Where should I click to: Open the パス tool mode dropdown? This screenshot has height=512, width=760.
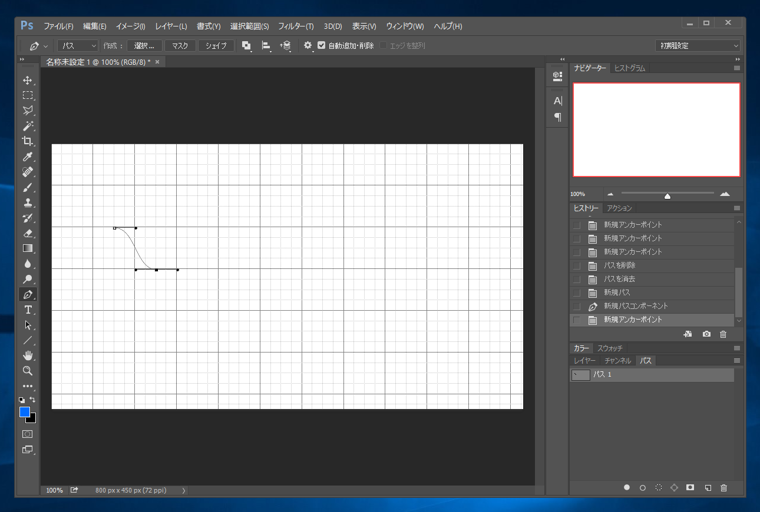pos(77,46)
